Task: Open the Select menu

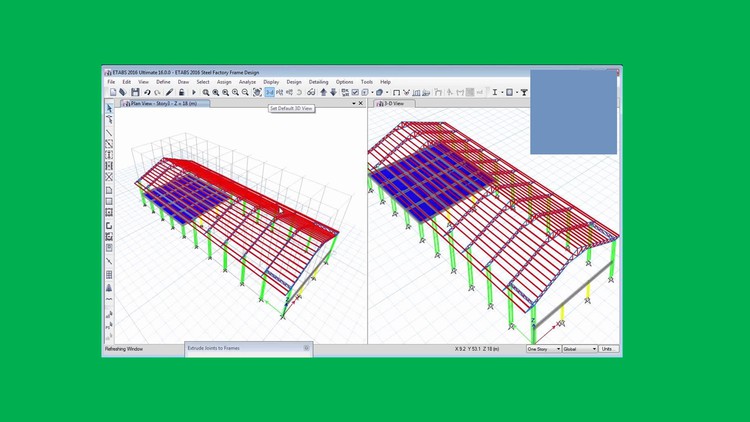Action: (x=203, y=82)
